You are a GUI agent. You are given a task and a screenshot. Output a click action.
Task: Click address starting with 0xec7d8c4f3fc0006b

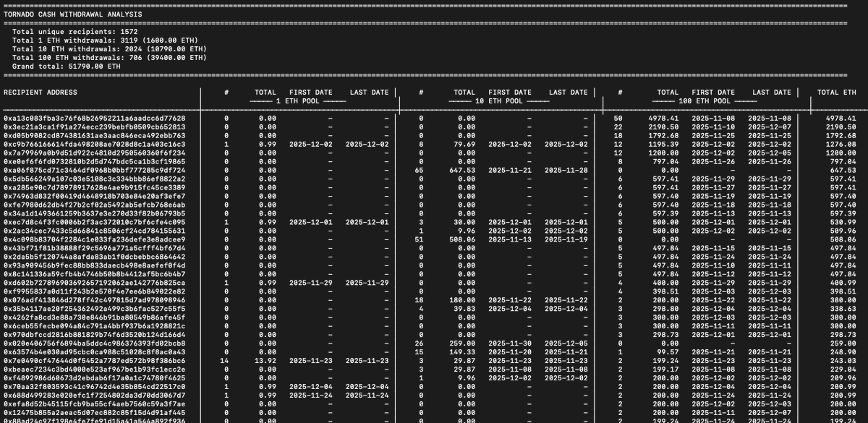(95, 223)
